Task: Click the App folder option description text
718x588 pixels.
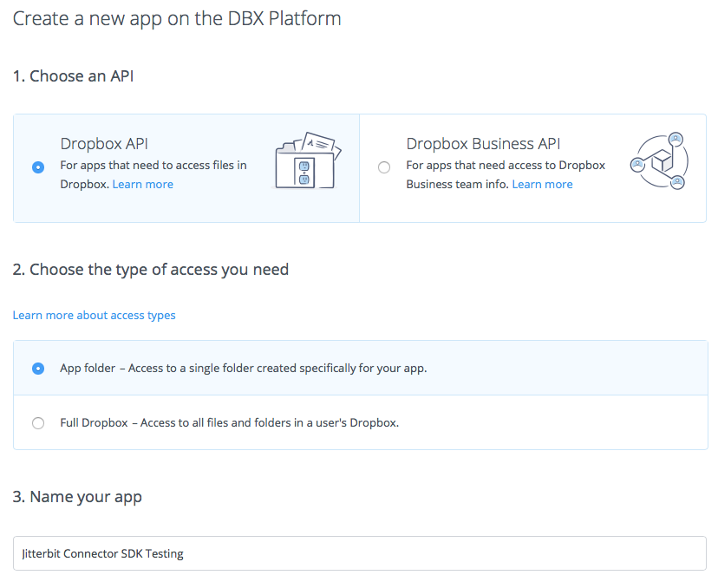Action: pos(243,368)
